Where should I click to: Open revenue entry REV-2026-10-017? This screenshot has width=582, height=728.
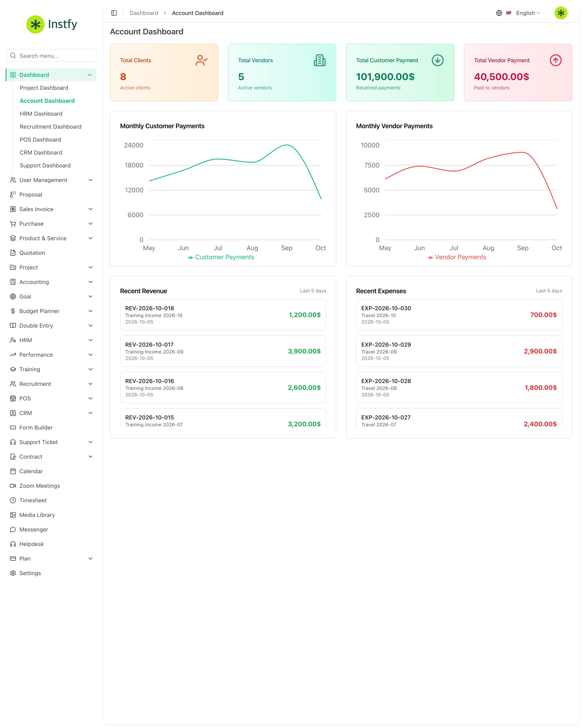click(223, 351)
